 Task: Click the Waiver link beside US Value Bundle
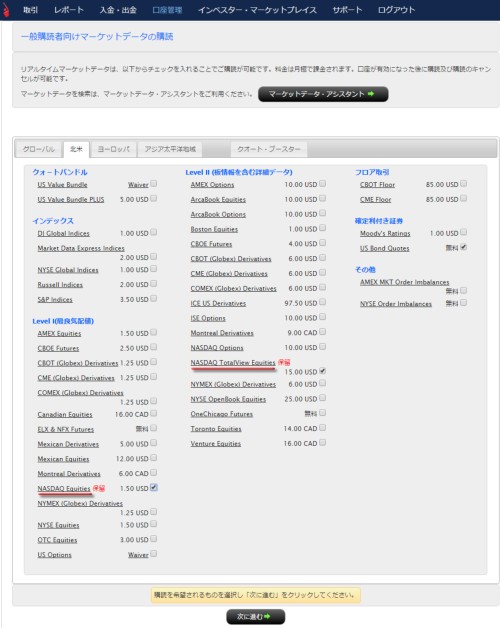(x=138, y=185)
